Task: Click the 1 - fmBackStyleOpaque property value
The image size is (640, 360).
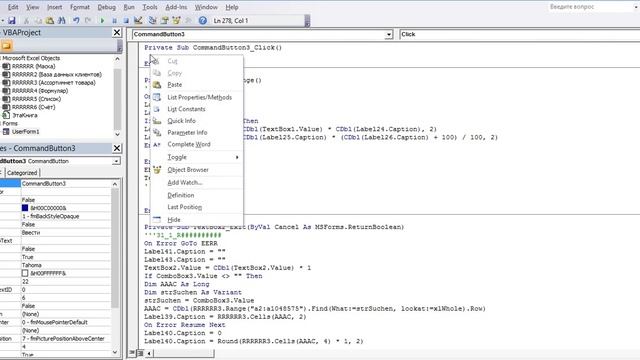Action: 66,216
